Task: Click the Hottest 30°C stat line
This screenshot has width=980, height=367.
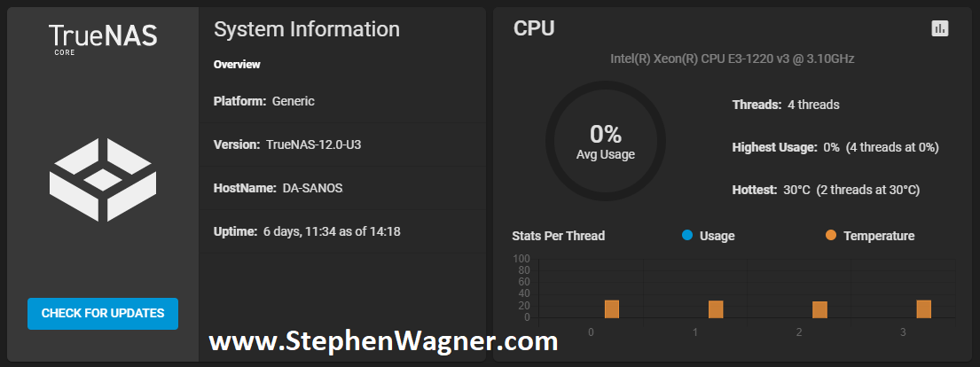Action: (x=826, y=190)
